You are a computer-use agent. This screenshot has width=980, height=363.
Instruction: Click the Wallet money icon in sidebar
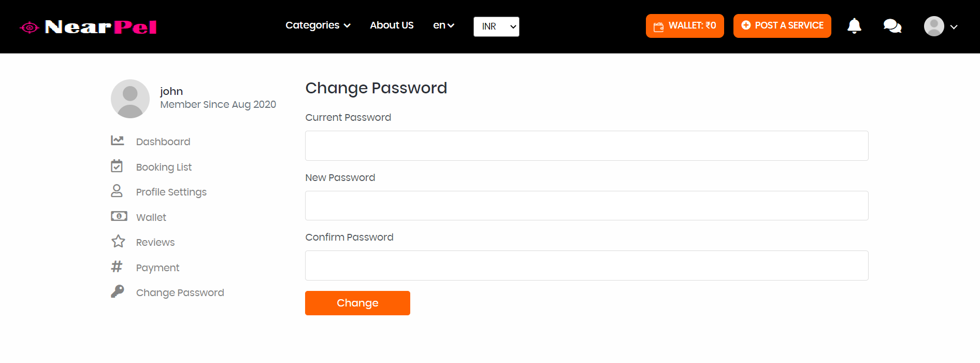[x=119, y=216]
